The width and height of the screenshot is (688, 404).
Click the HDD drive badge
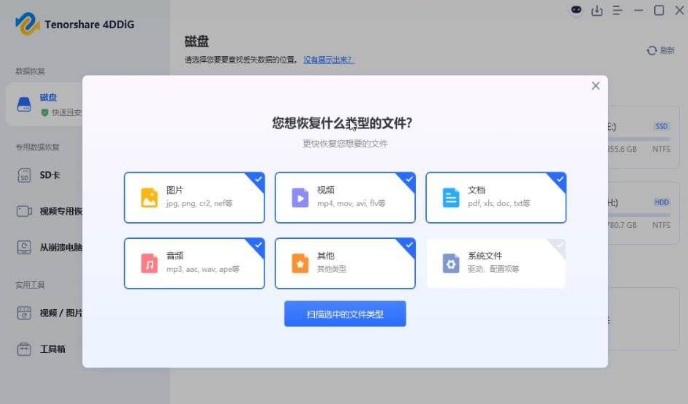(662, 202)
